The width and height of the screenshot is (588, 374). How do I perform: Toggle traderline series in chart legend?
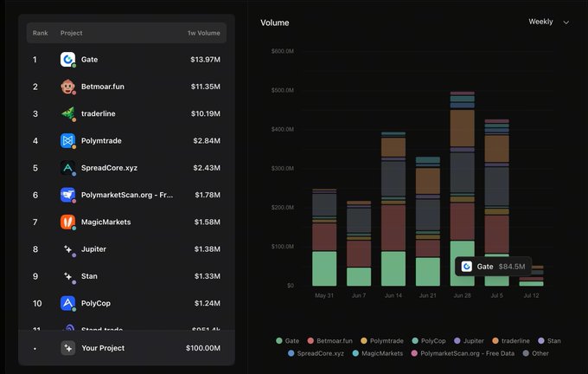(511, 341)
